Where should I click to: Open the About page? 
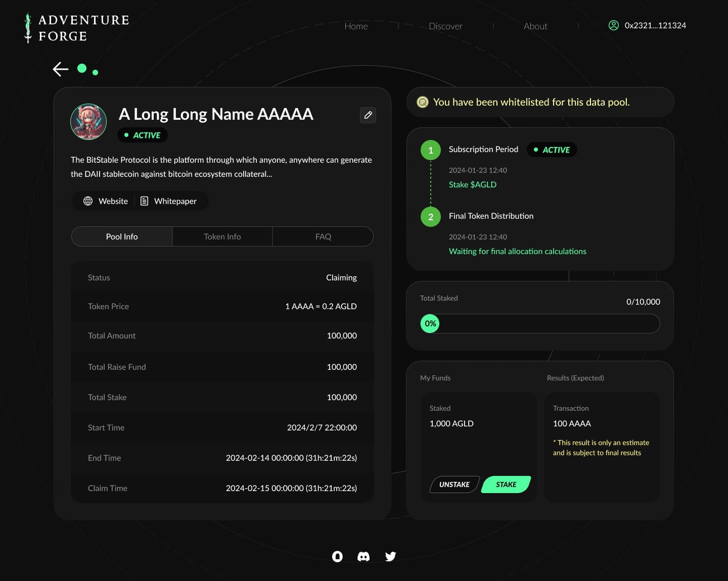point(535,26)
